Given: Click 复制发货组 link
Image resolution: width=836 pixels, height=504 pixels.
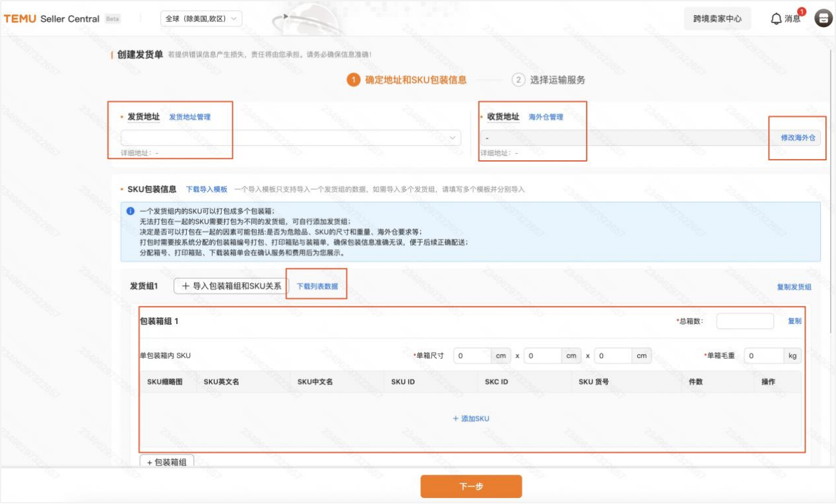Looking at the screenshot, I should (794, 287).
